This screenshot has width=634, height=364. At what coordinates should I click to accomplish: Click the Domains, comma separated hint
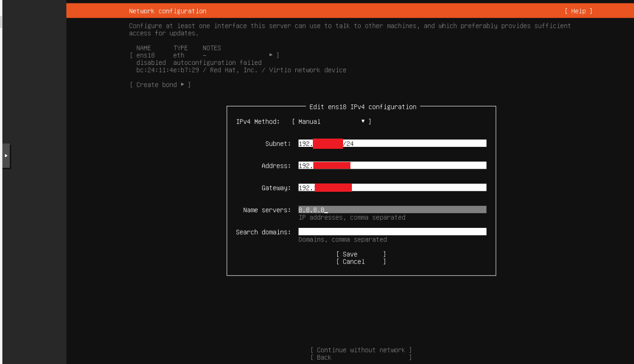343,240
